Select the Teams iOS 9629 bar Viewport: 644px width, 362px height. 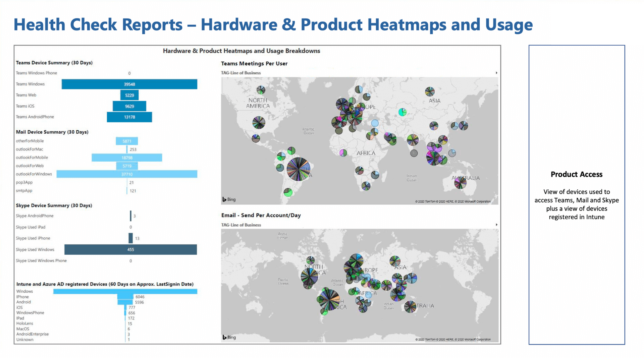point(129,106)
